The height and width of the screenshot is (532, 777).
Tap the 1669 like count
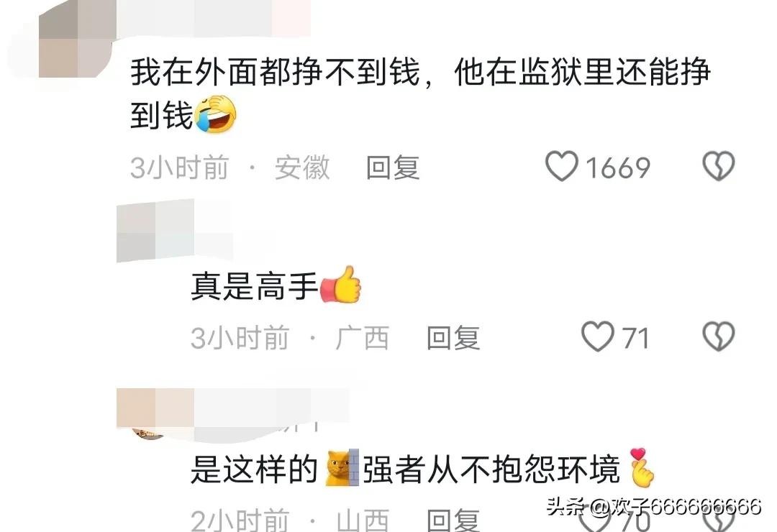coord(618,168)
